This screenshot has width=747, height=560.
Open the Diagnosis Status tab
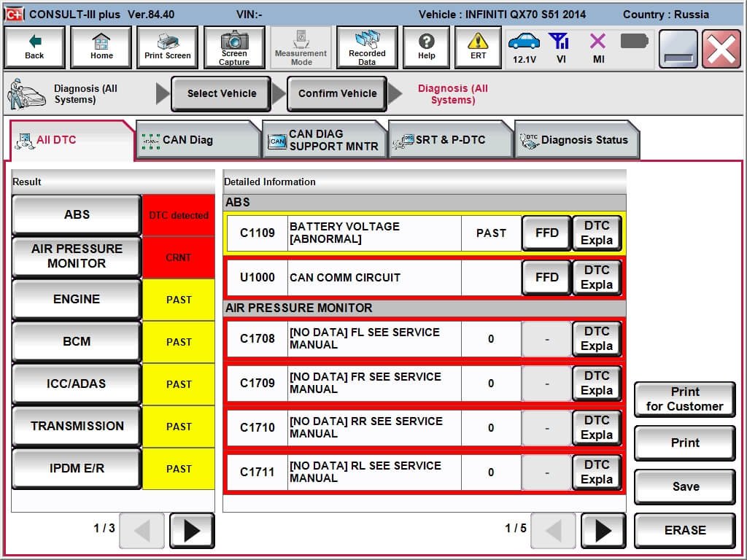576,140
